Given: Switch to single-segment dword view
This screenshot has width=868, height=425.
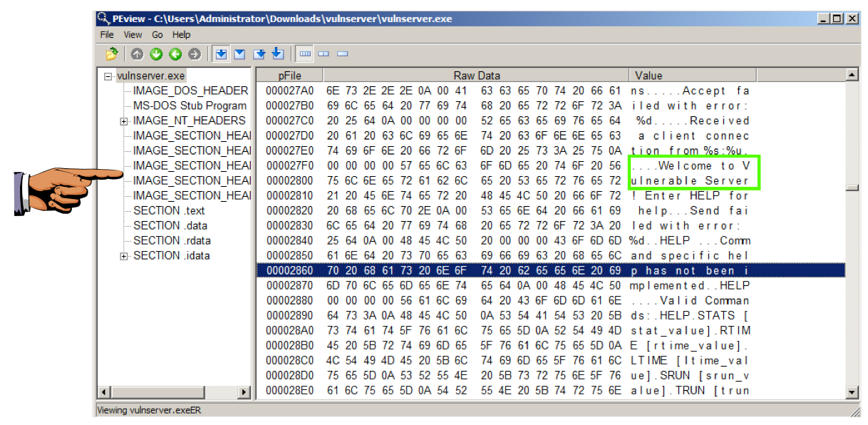Looking at the screenshot, I should pyautogui.click(x=342, y=54).
